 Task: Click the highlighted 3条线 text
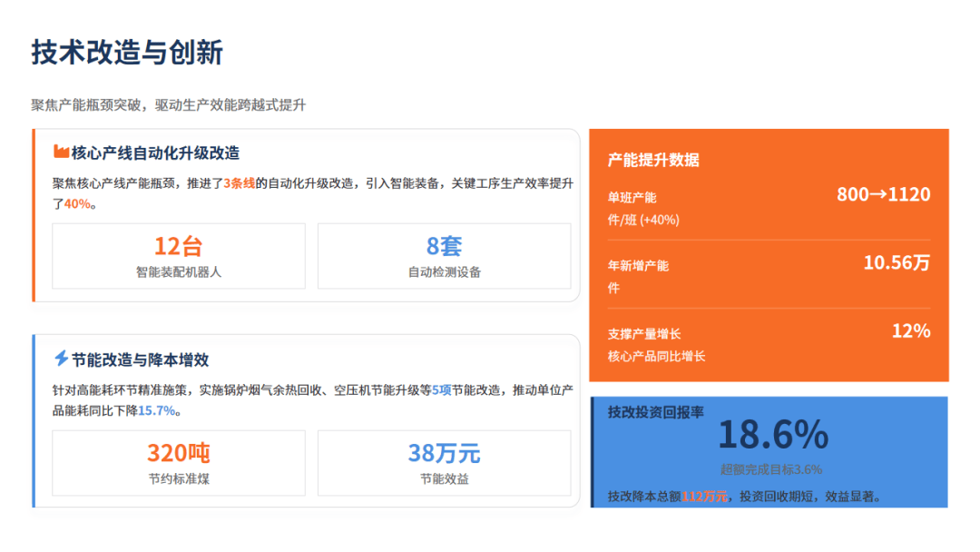coord(240,182)
